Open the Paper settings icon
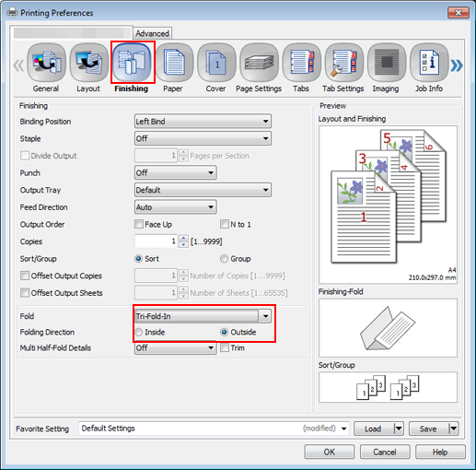 pos(174,63)
